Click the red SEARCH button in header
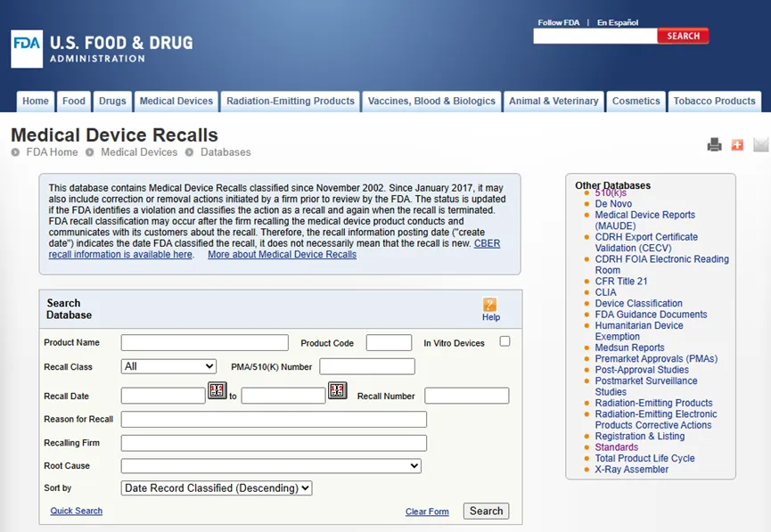 pyautogui.click(x=683, y=36)
